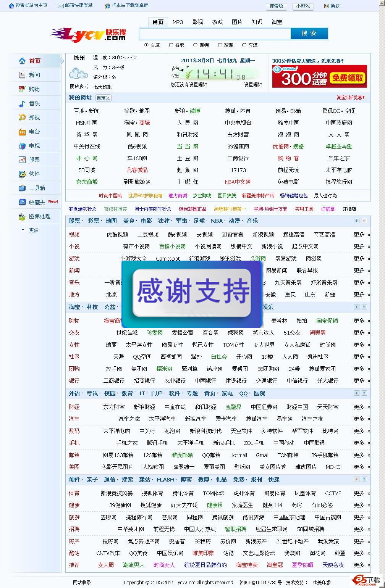Switch to the 图片 search tab
The height and width of the screenshot is (588, 385).
237,22
